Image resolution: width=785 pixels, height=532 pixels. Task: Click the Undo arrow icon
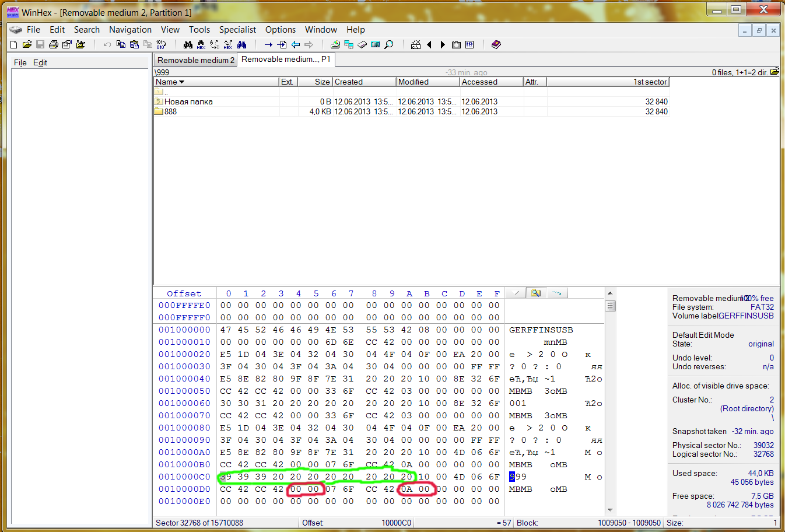pos(107,44)
